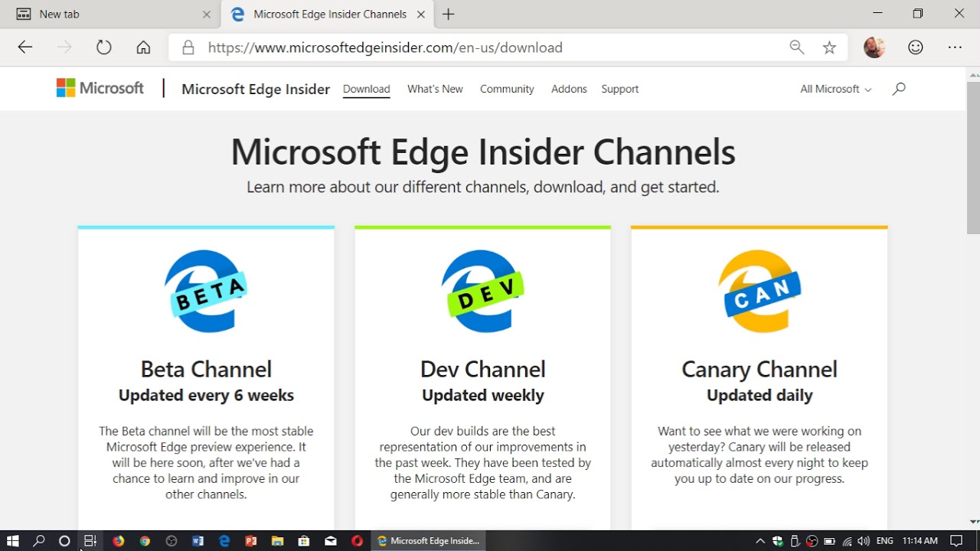Open the zoom magnifier in address bar
The image size is (980, 551).
click(x=797, y=47)
